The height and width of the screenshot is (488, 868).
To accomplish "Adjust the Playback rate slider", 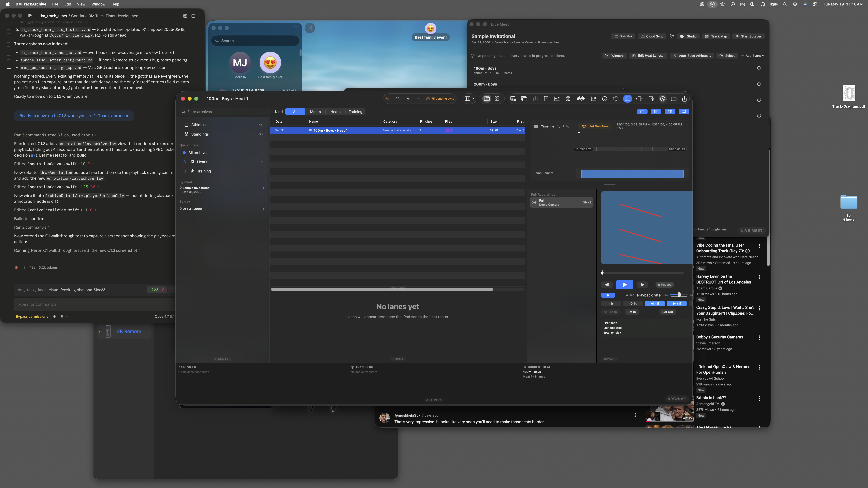I will (x=679, y=295).
